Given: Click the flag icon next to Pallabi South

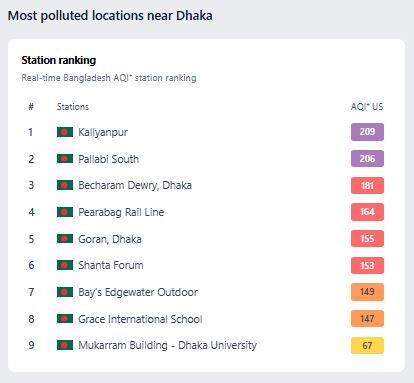Looking at the screenshot, I should 65,159.
